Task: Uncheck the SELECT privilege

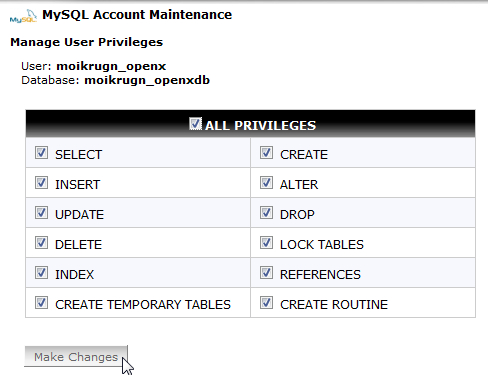Action: pos(41,153)
